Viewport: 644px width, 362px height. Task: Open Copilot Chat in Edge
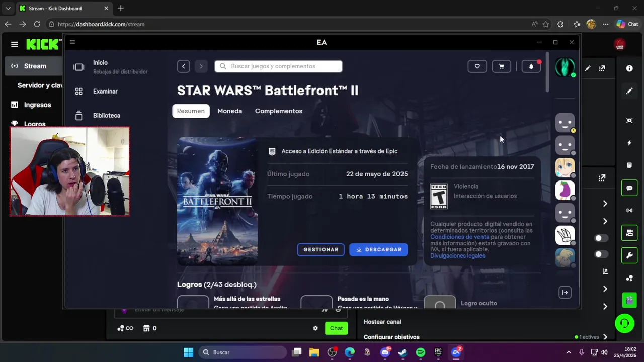[627, 24]
